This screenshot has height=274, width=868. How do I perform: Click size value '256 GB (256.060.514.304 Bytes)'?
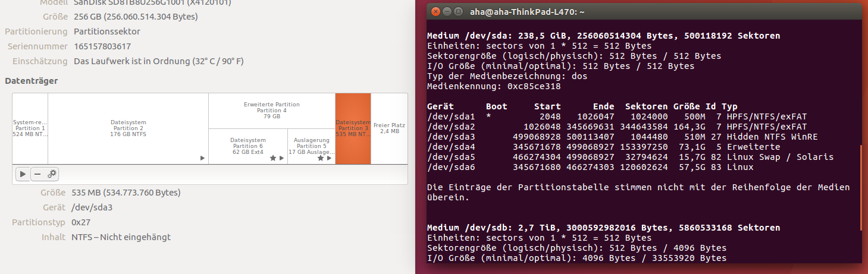(136, 17)
